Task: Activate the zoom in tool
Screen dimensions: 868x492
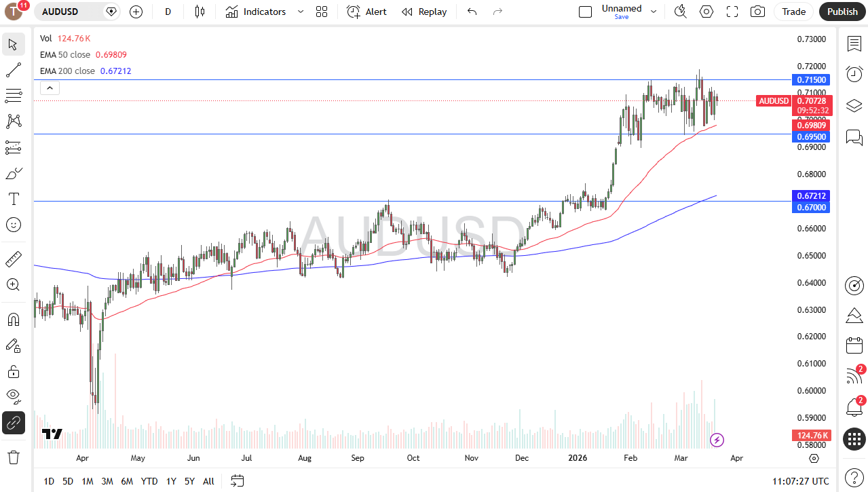Action: click(x=13, y=284)
